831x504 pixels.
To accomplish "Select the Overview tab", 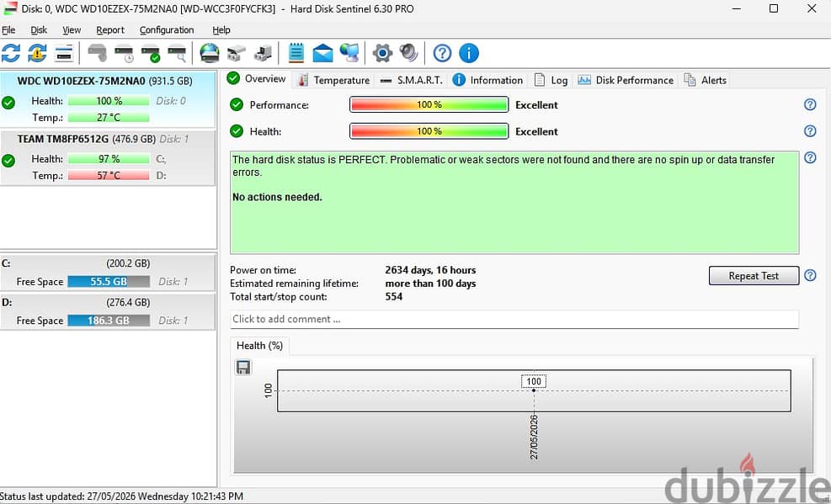I will click(257, 79).
